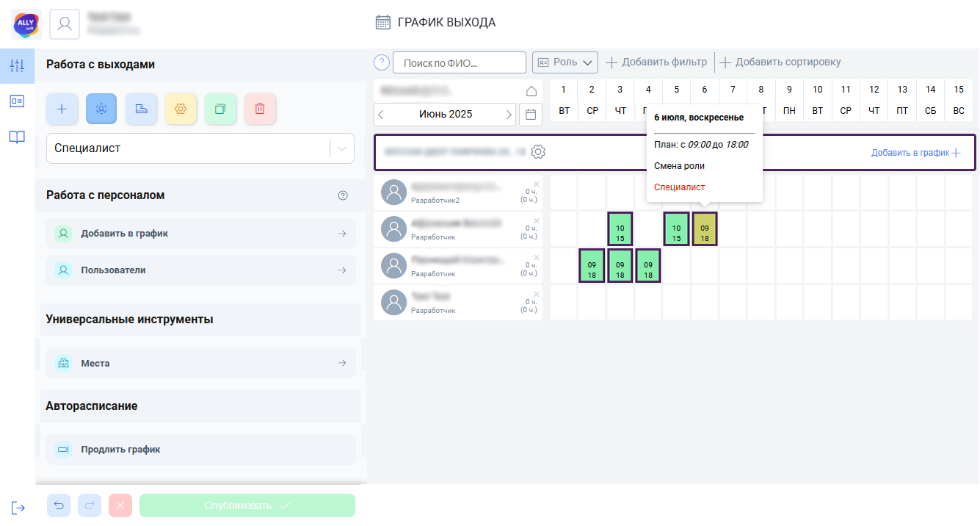Viewport: 980px width, 526px height.
Task: Click the Специалист text in tooltip
Action: click(x=679, y=187)
